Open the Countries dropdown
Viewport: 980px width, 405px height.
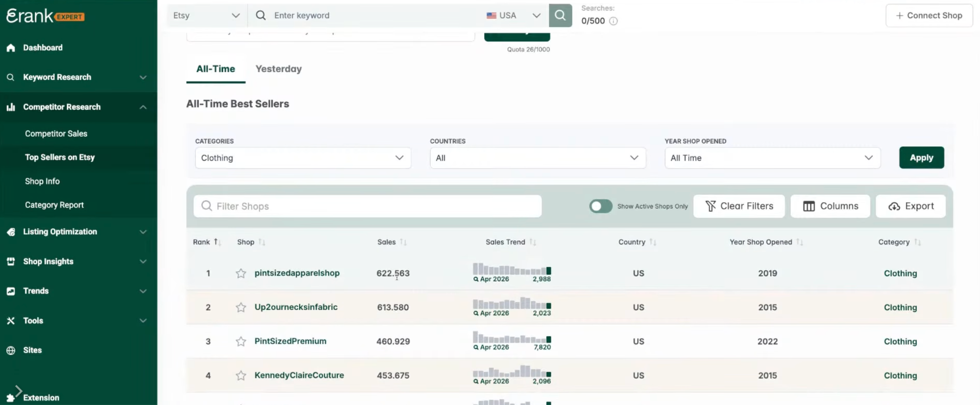pyautogui.click(x=538, y=158)
